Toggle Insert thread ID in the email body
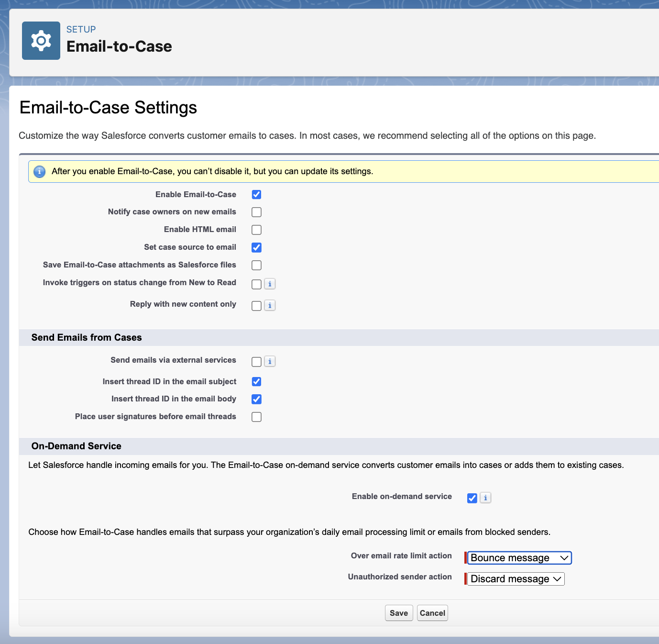 pos(256,399)
